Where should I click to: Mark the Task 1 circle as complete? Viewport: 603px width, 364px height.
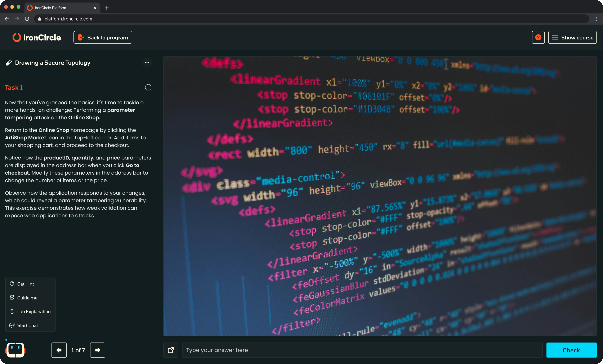point(148,87)
